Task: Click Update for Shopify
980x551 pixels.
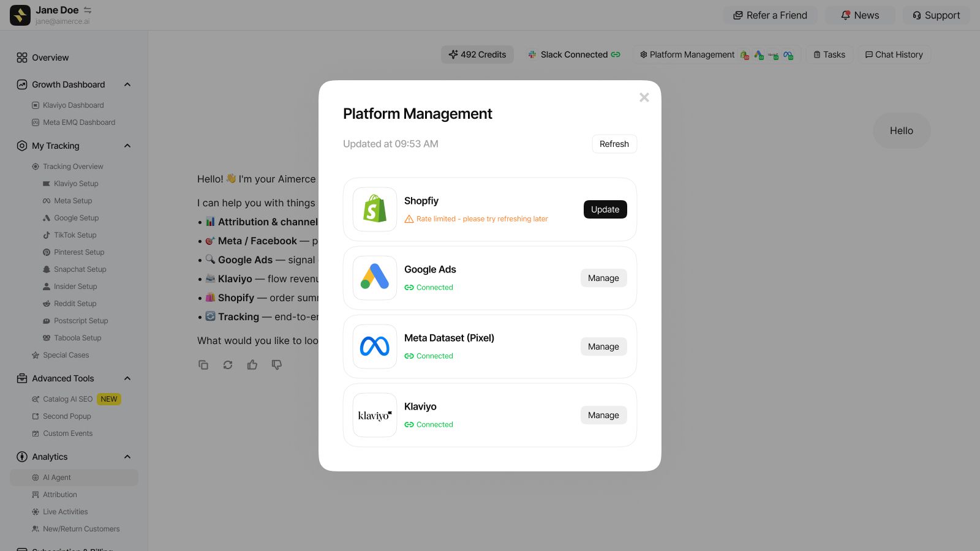Action: point(605,209)
